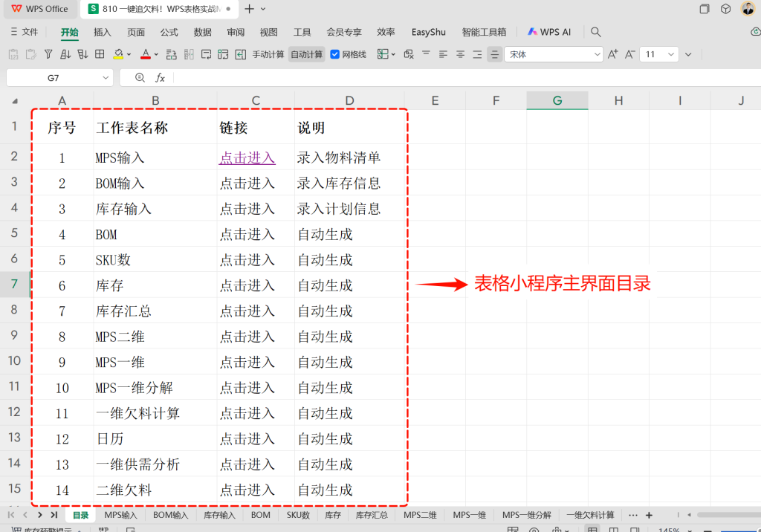Open font color dropdown arrow

pos(156,55)
